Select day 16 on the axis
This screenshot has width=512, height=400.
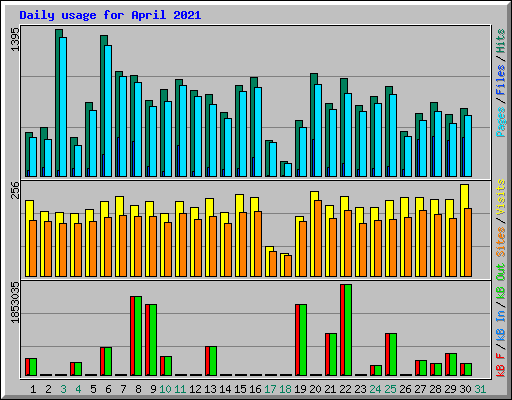pyautogui.click(x=255, y=389)
